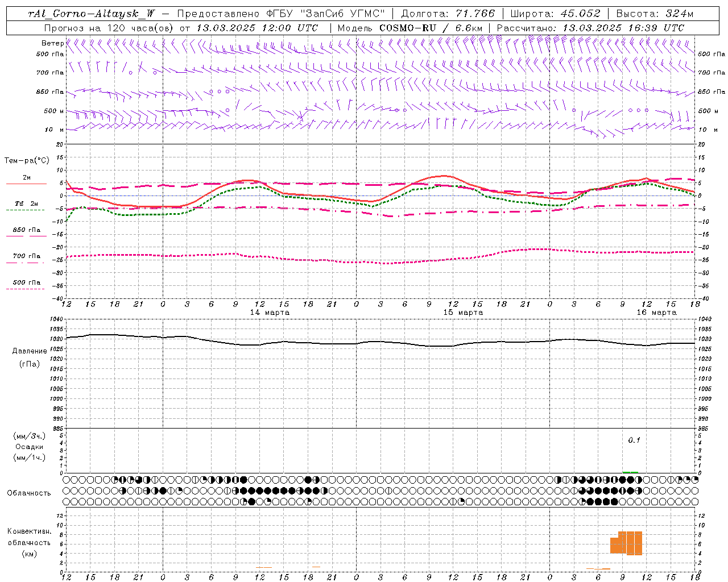
Task: Click the Давление panel label
Action: [30, 351]
